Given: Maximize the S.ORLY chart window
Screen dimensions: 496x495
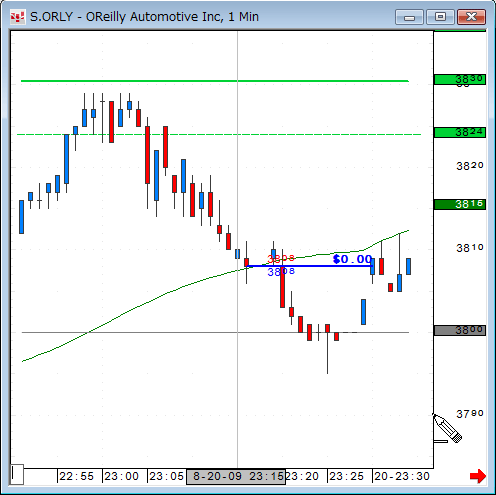Looking at the screenshot, I should pos(440,17).
